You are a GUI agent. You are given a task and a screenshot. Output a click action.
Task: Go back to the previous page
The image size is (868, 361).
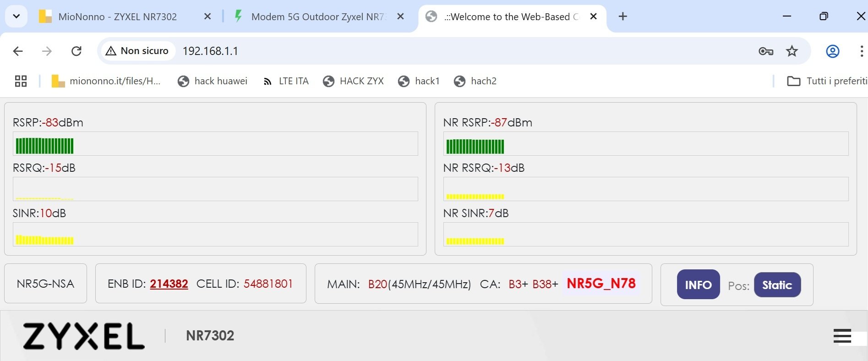click(x=18, y=51)
